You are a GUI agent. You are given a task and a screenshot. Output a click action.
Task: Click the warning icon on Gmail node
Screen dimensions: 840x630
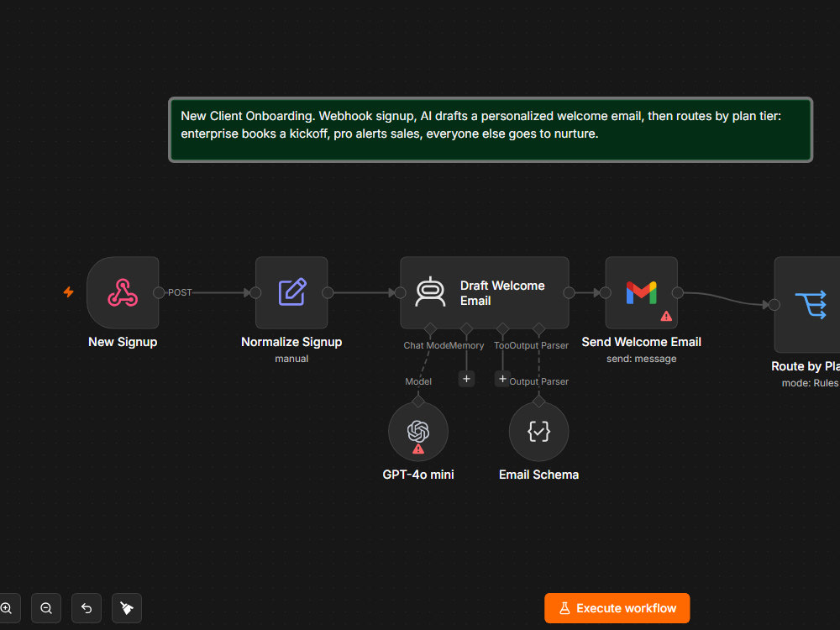(x=666, y=316)
